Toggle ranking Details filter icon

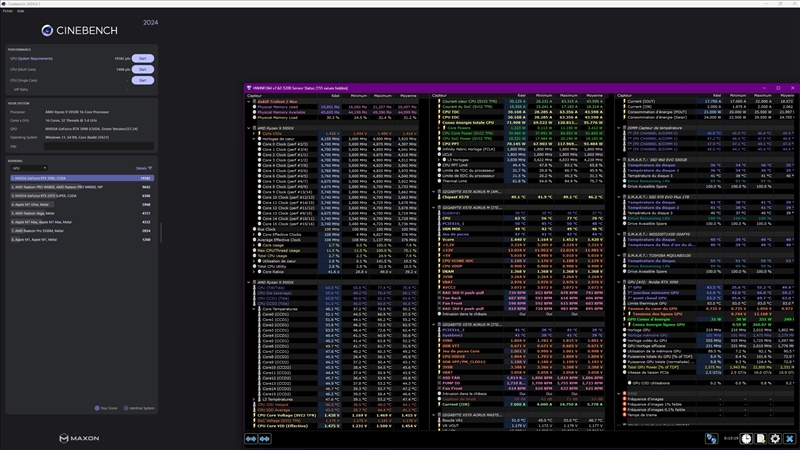click(152, 167)
